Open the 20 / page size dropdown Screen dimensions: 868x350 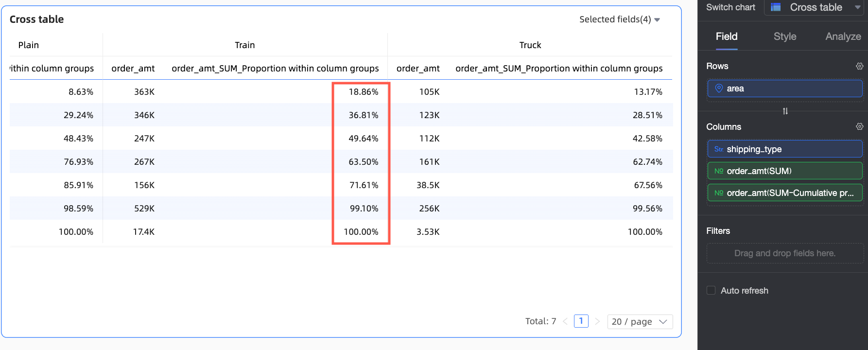click(640, 322)
